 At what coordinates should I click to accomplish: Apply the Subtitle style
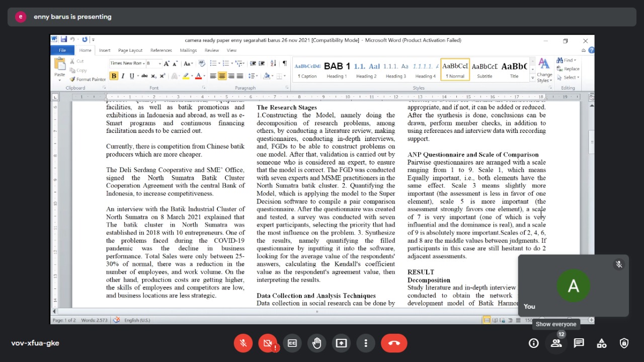coord(485,70)
